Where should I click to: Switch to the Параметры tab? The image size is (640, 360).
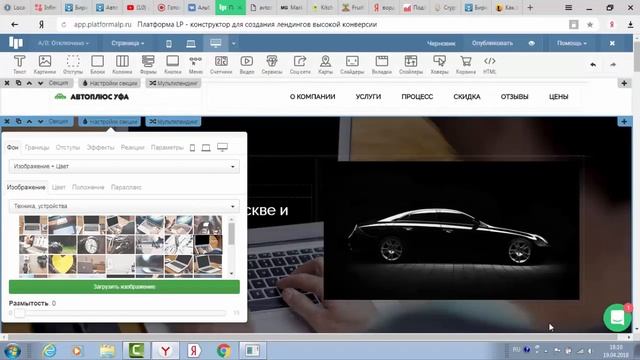pyautogui.click(x=167, y=147)
